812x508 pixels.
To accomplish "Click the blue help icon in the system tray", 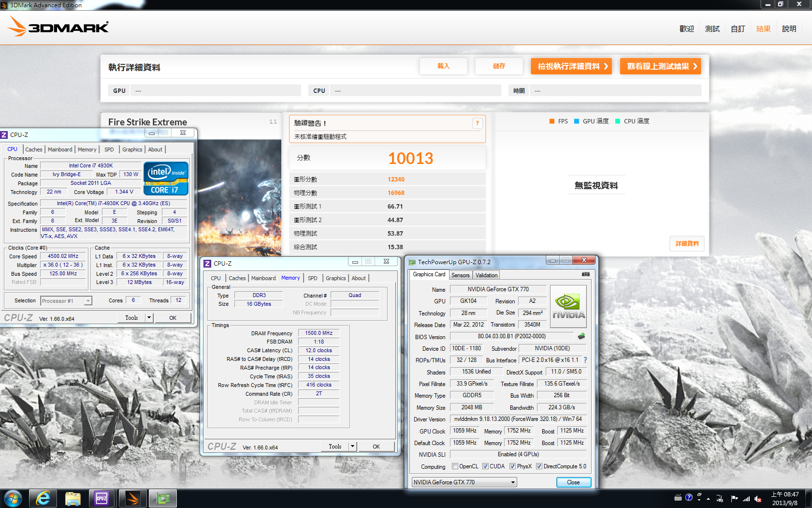I will click(x=689, y=497).
